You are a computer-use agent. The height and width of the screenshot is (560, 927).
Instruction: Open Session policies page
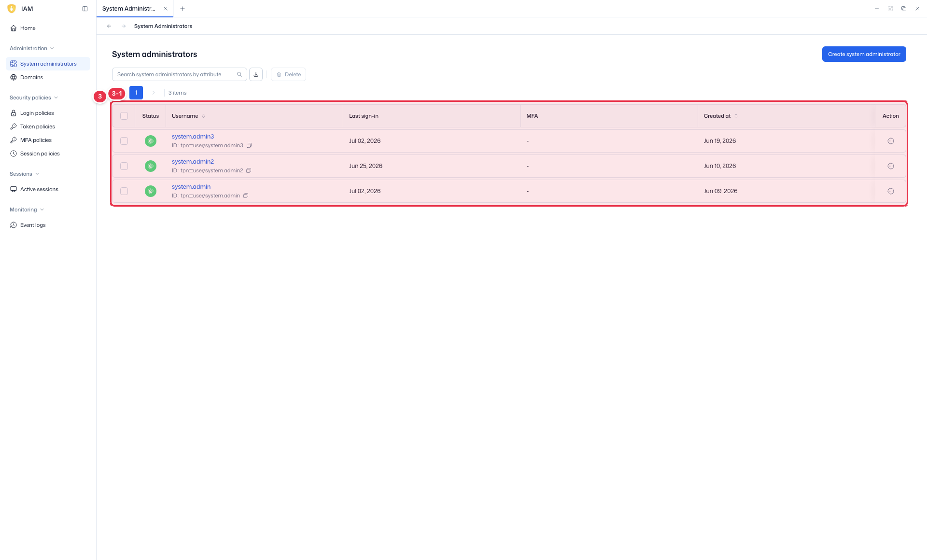48,154
